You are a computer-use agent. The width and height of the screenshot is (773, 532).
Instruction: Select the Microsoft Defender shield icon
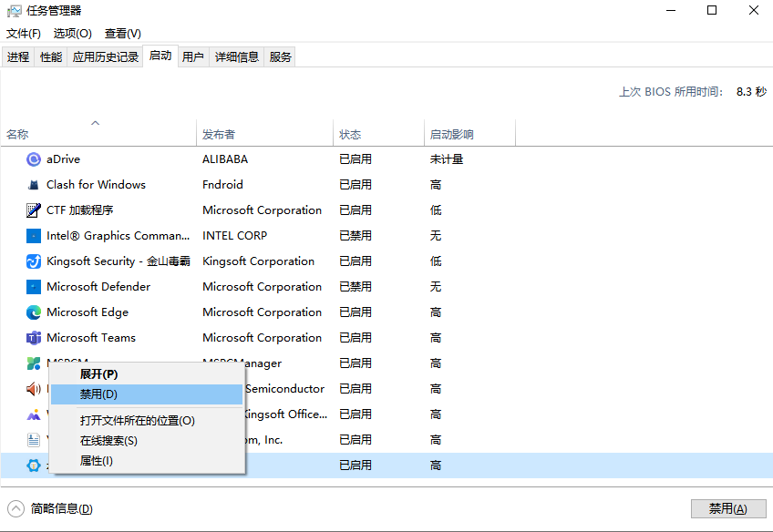coord(32,286)
